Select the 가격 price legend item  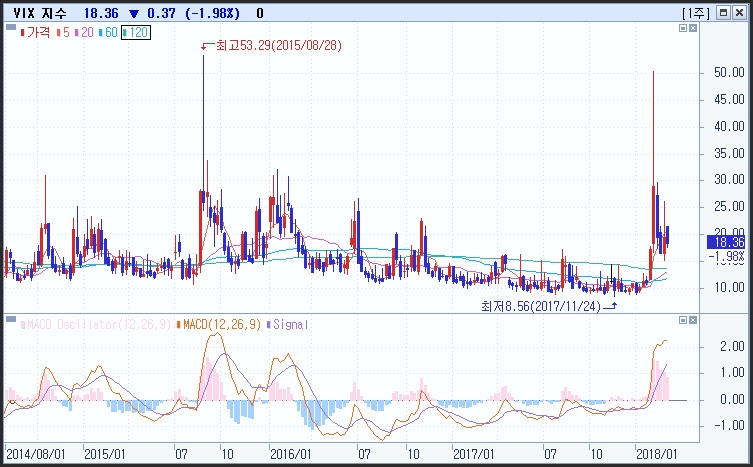point(35,33)
